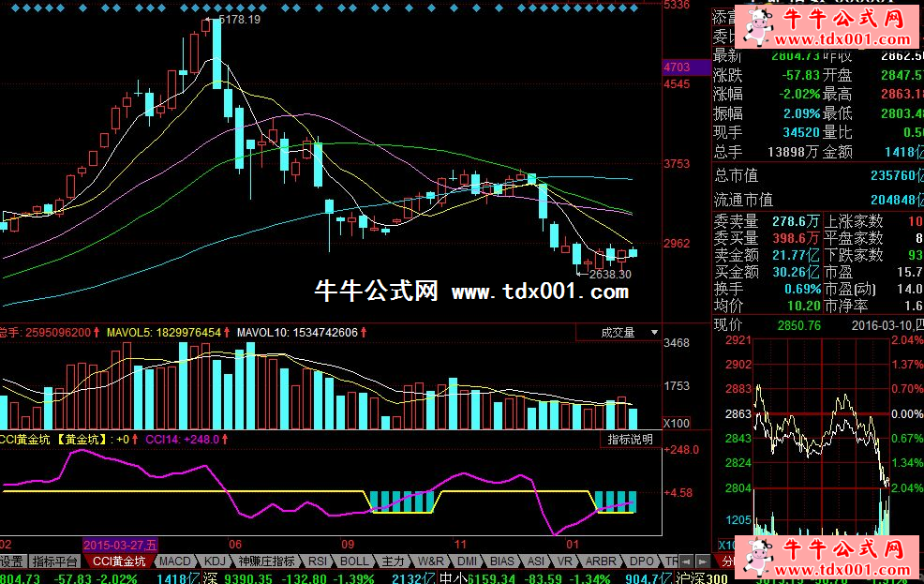
Task: Switch to the MACD indicator tab
Action: coord(173,562)
